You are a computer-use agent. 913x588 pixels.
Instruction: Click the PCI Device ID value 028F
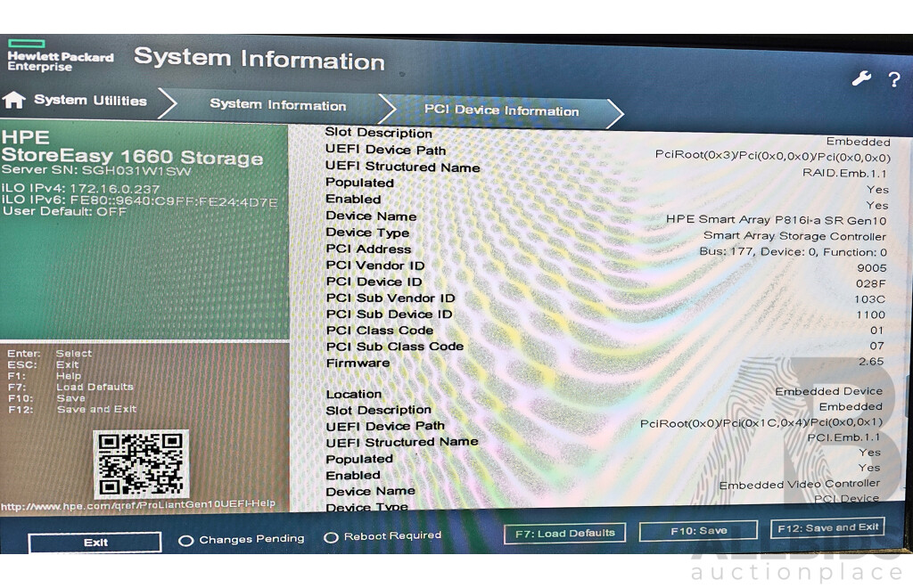[x=870, y=283]
